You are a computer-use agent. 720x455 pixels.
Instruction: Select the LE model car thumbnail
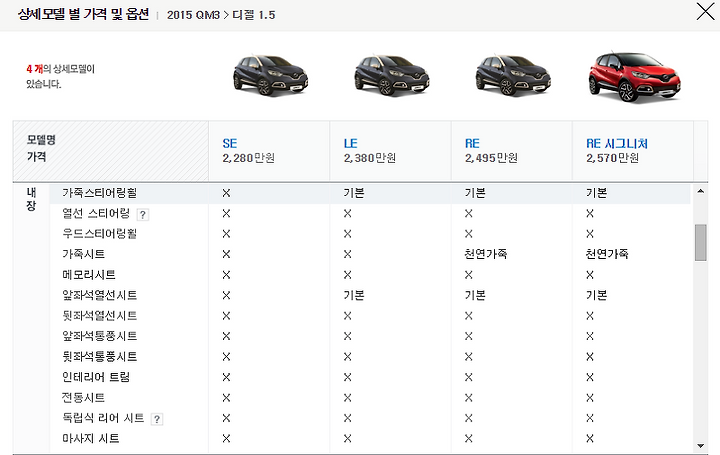coord(392,75)
